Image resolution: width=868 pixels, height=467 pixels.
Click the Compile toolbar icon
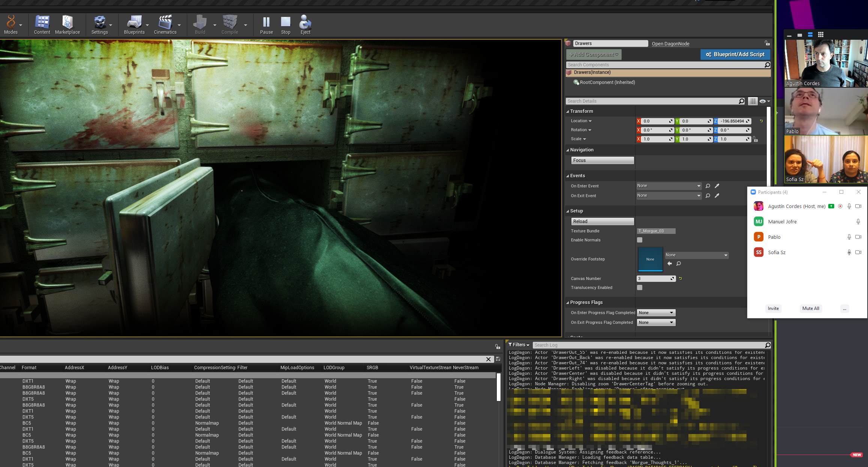pyautogui.click(x=230, y=25)
